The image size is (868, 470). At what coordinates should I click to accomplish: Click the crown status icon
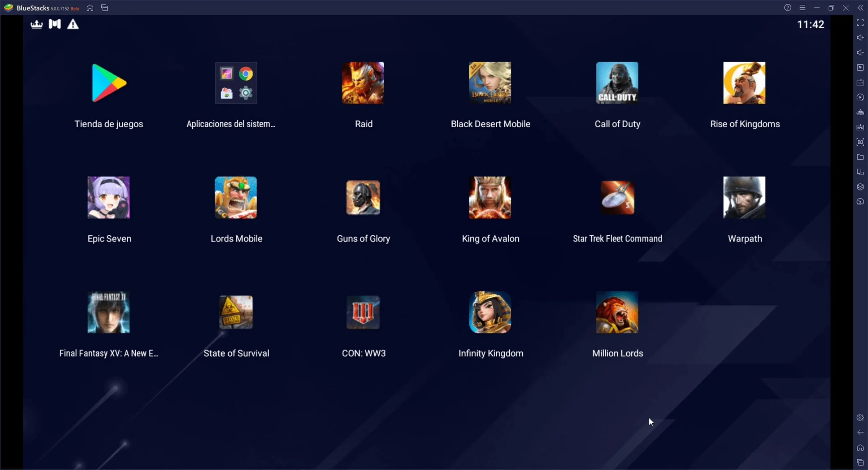coord(37,24)
